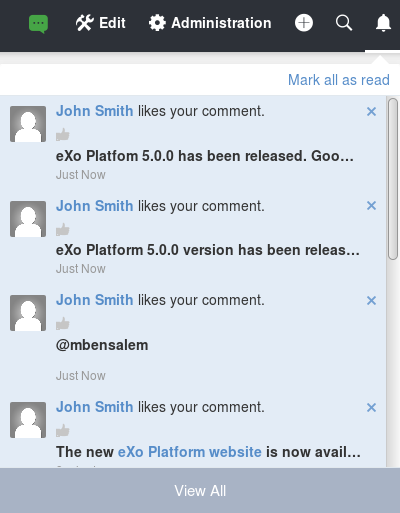This screenshot has width=400, height=513.
Task: Open the @mbensalem comment notification text
Action: tap(102, 345)
